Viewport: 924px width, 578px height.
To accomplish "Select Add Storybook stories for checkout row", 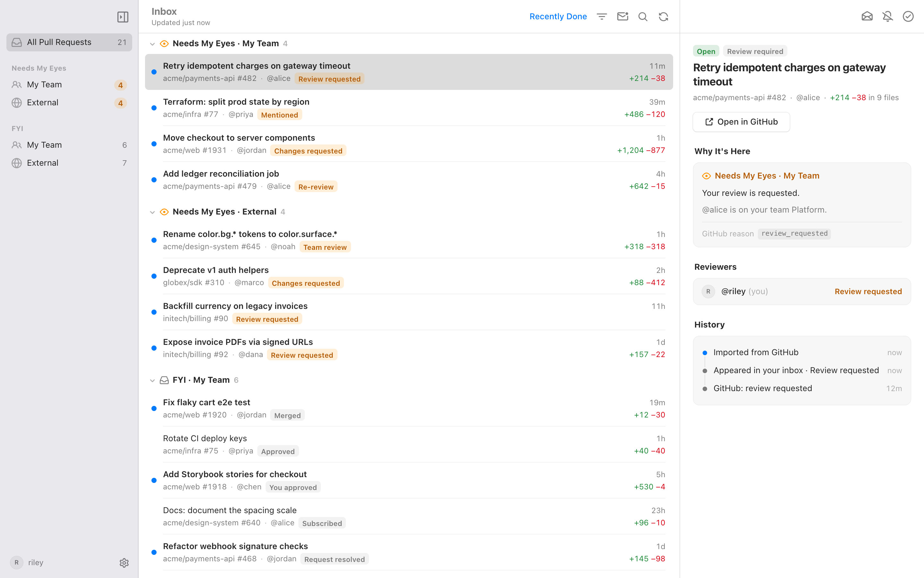I will click(409, 480).
